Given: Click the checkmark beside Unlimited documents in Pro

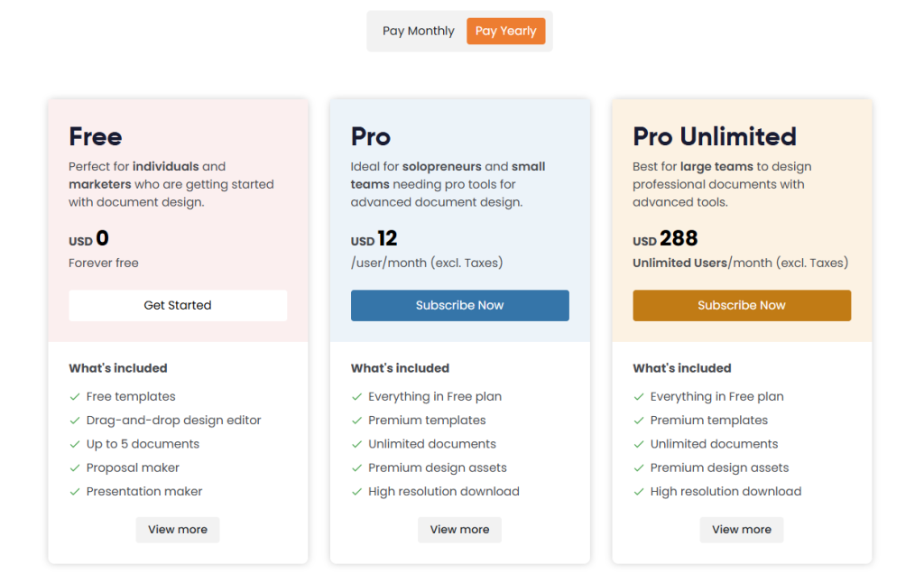Looking at the screenshot, I should (x=356, y=444).
